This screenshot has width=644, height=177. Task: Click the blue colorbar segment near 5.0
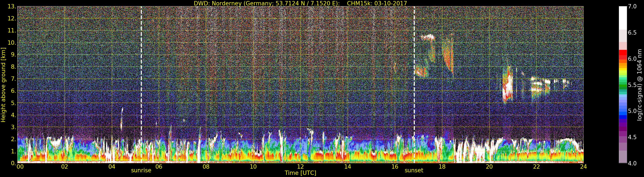(x=623, y=114)
